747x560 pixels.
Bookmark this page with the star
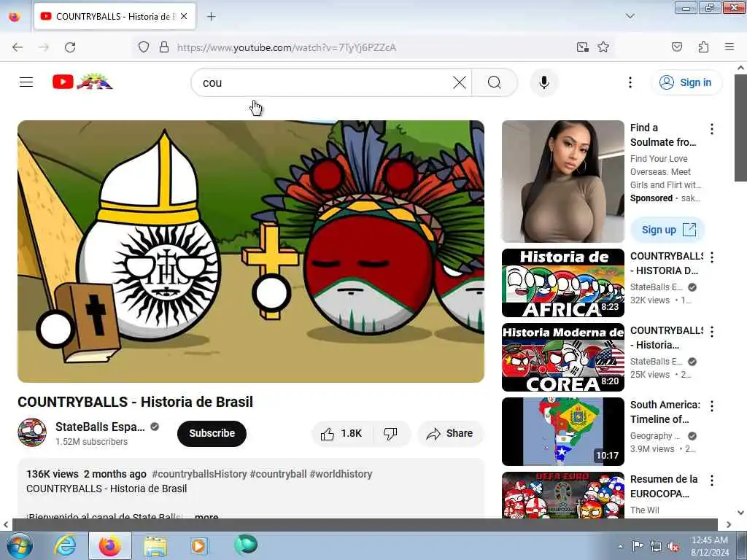click(x=603, y=47)
